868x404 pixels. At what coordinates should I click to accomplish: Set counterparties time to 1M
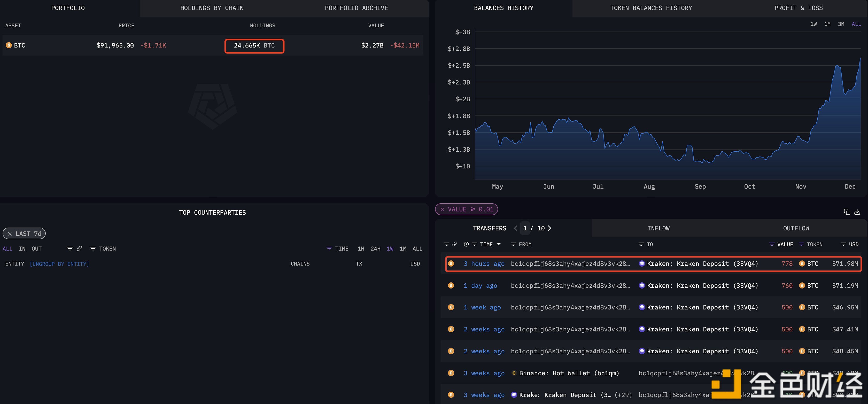point(403,249)
